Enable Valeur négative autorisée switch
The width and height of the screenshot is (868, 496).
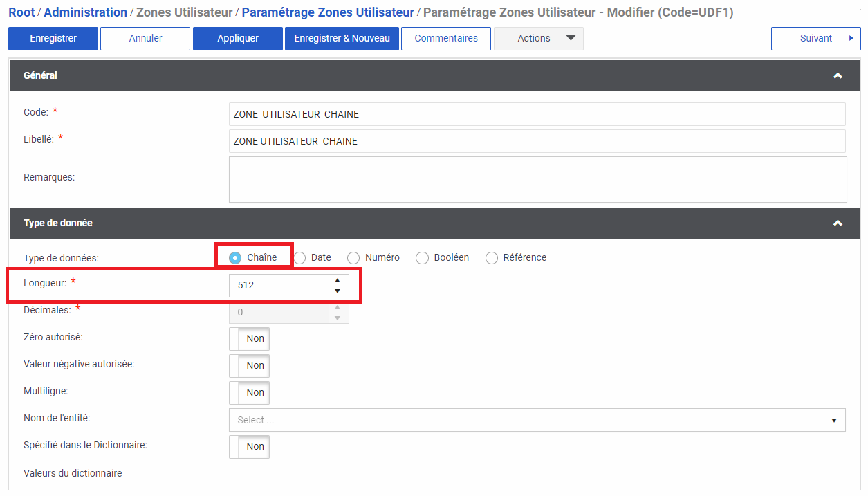pos(249,366)
